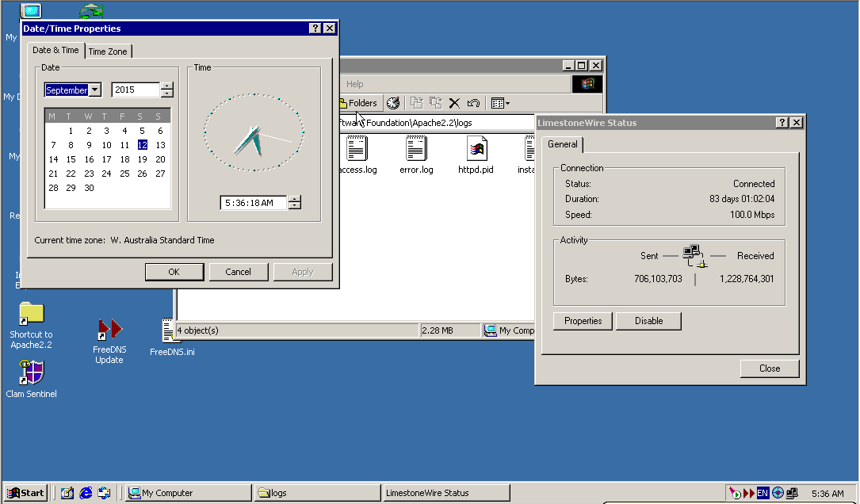Select the Date & Time tab
The height and width of the screenshot is (504, 860).
(55, 50)
